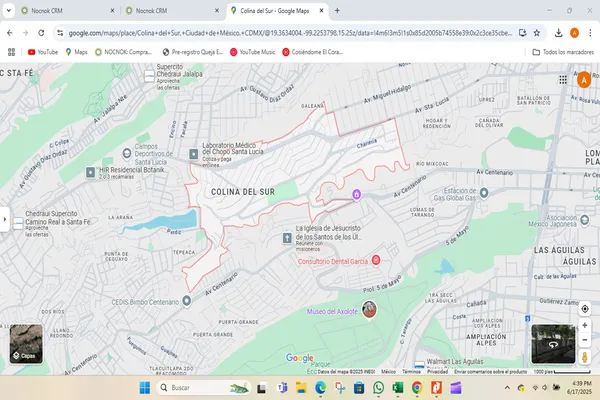
Task: Open the NOCNOK: Compra bookmark
Action: coord(124,52)
